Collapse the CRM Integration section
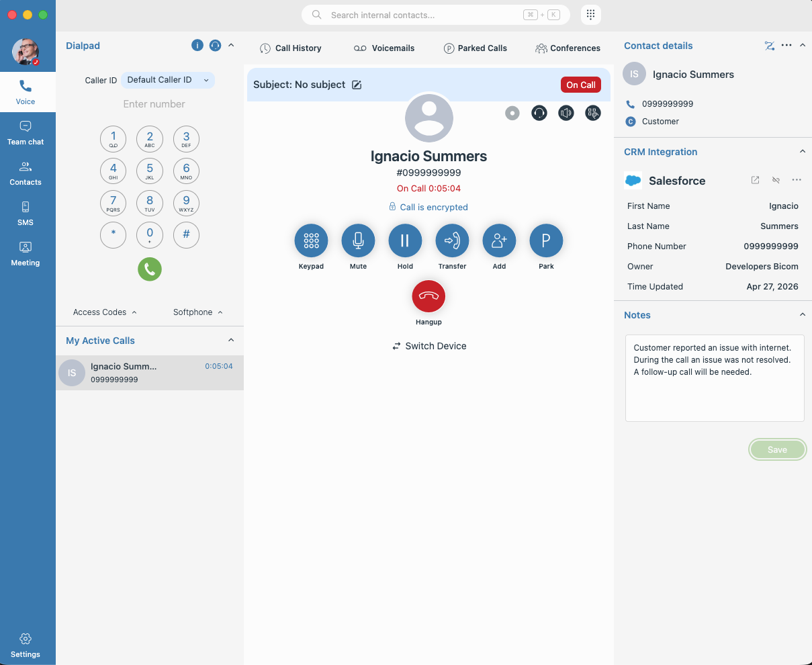812x665 pixels. [x=802, y=152]
